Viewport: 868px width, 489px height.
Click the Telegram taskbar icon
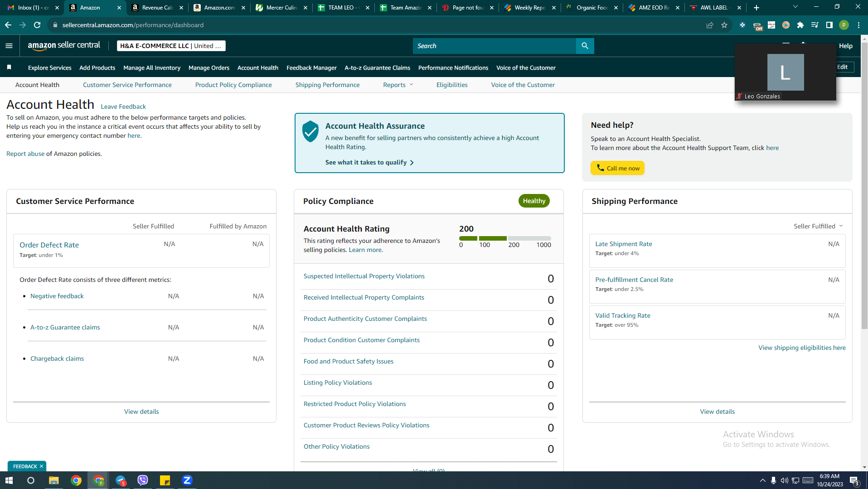pos(121,480)
